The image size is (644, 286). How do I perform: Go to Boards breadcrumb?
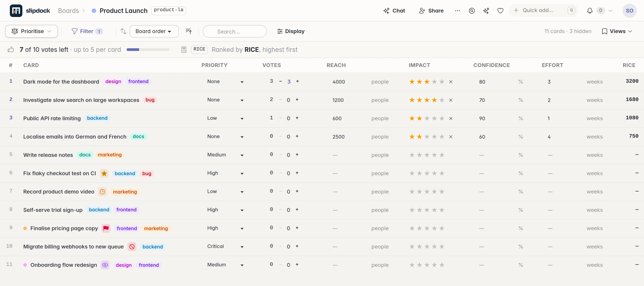68,11
